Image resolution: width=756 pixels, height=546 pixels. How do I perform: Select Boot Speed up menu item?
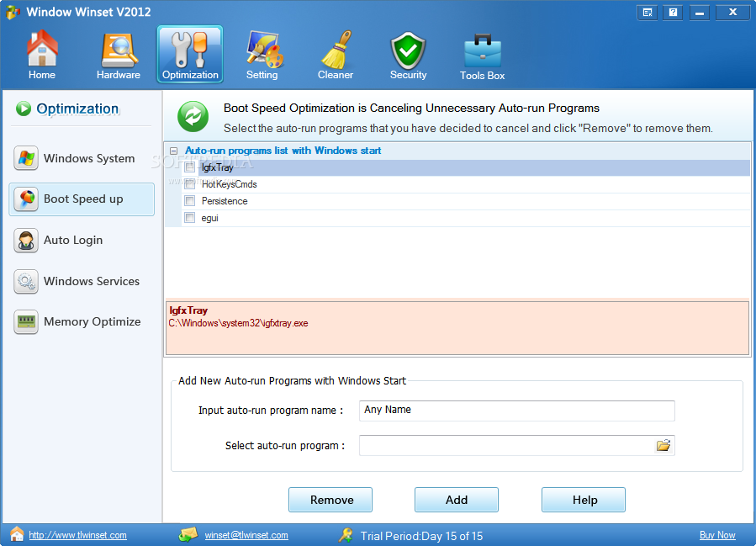coord(82,199)
